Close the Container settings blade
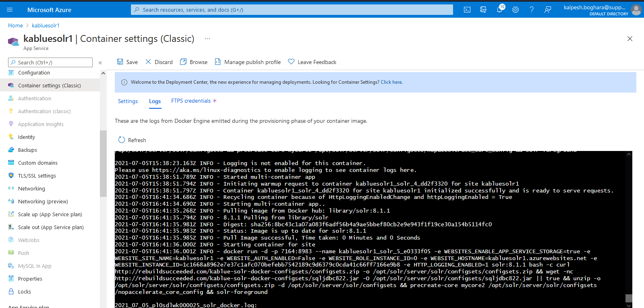Viewport: 644px width, 308px height. 630,39
